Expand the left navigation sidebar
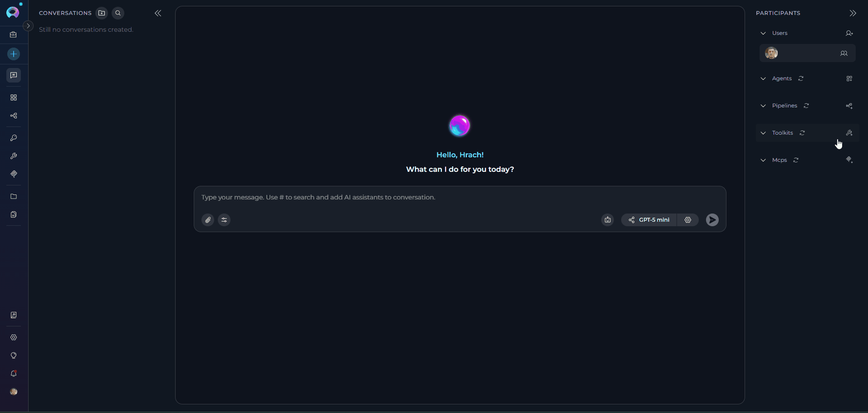 point(28,26)
